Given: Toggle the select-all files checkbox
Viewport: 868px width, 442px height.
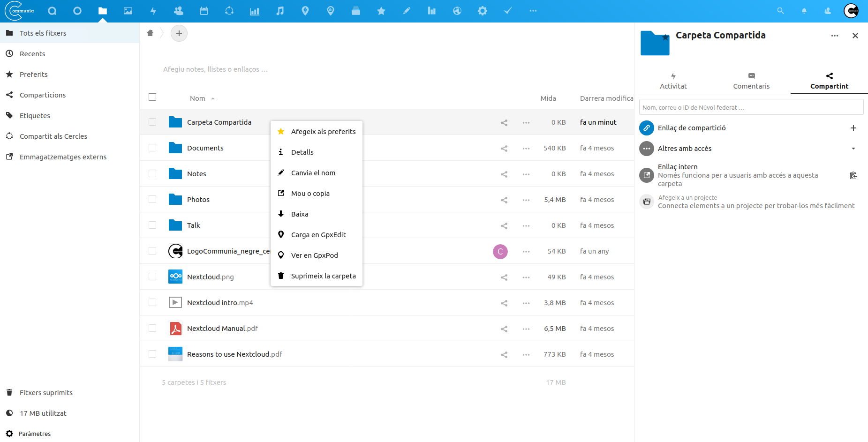Looking at the screenshot, I should 152,97.
